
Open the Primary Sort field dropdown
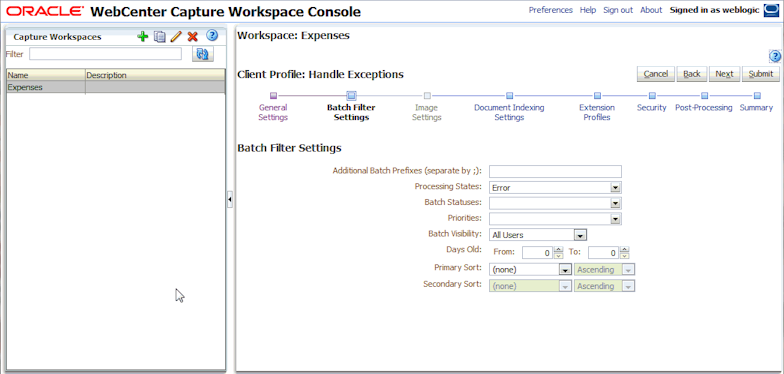(564, 270)
